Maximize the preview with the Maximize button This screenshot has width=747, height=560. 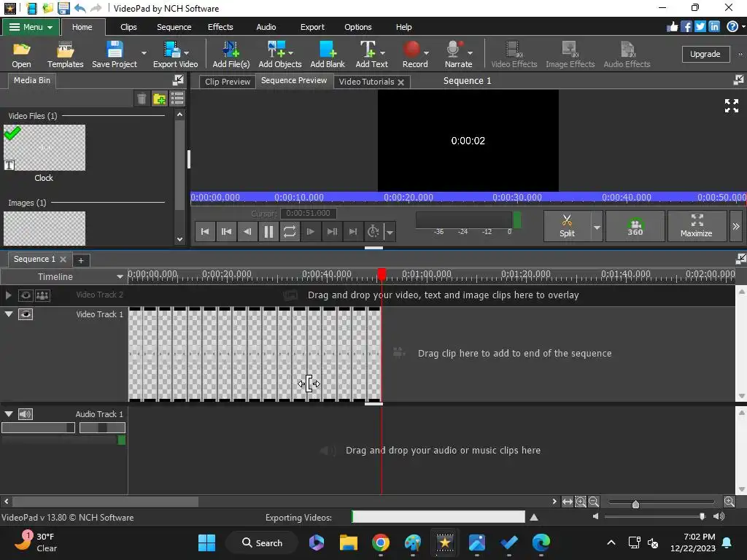point(696,226)
